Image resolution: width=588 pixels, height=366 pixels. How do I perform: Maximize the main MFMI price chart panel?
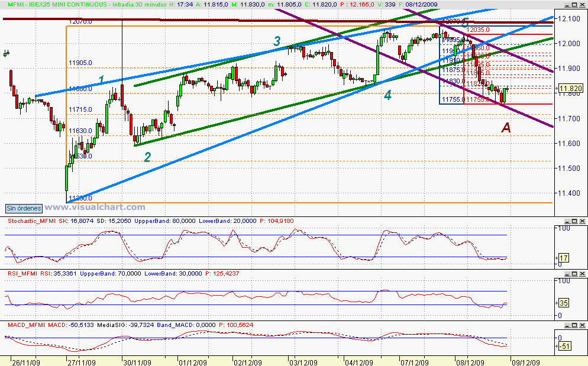pos(574,4)
